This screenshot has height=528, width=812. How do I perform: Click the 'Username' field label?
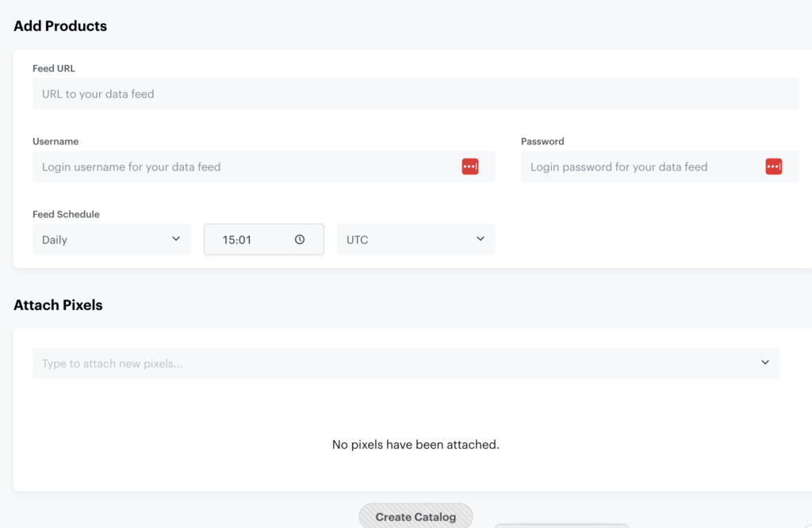(x=56, y=141)
